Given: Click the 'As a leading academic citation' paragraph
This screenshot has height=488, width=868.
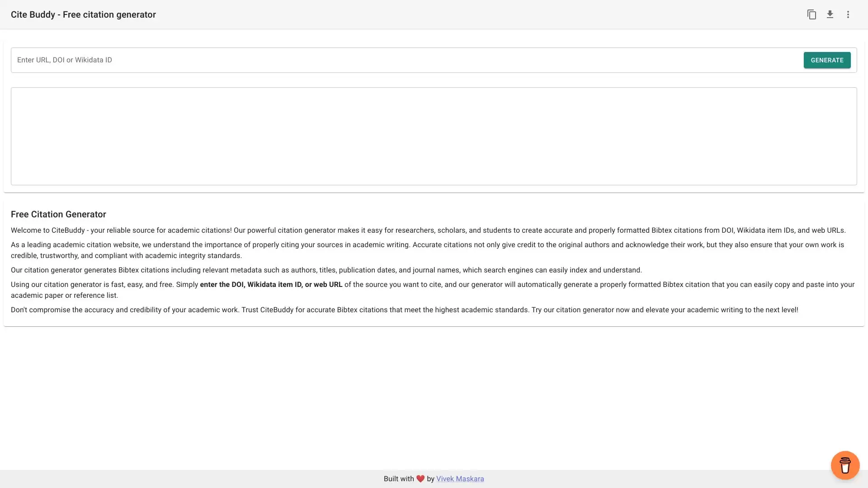Looking at the screenshot, I should [x=427, y=250].
